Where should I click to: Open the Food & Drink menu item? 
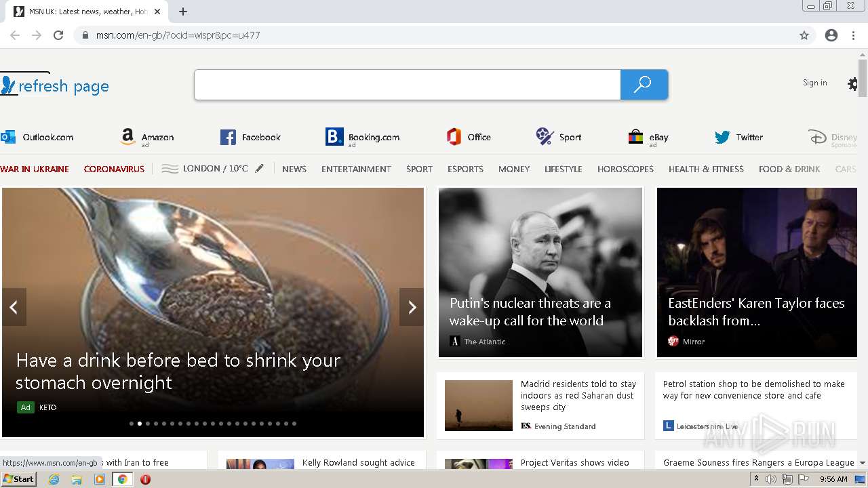tap(789, 169)
